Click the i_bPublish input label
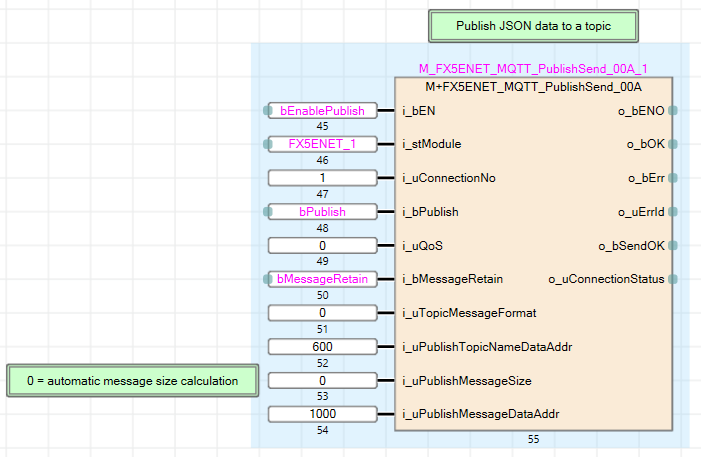Screen dimensions: 701x457 [x=431, y=212]
